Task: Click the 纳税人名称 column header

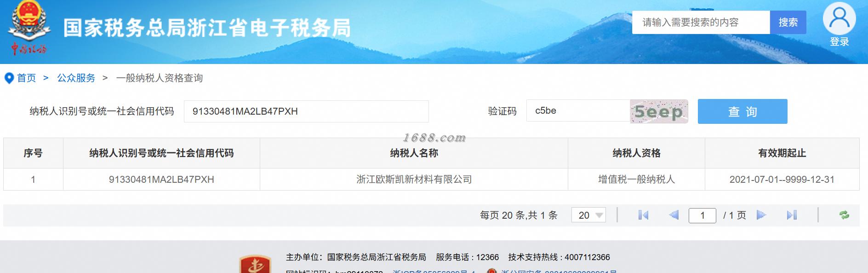Action: click(414, 153)
